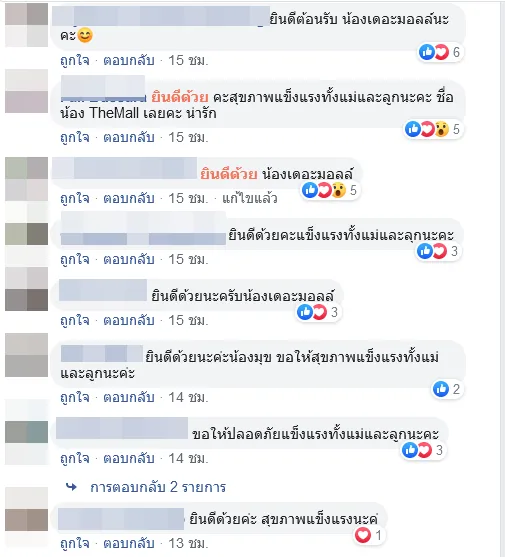Expand การตอบกลับ 2 รายการ replies
The height and width of the screenshot is (557, 505).
[158, 487]
